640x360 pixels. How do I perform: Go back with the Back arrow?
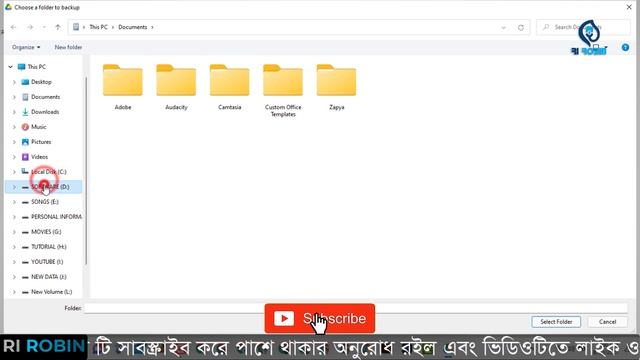[x=13, y=27]
